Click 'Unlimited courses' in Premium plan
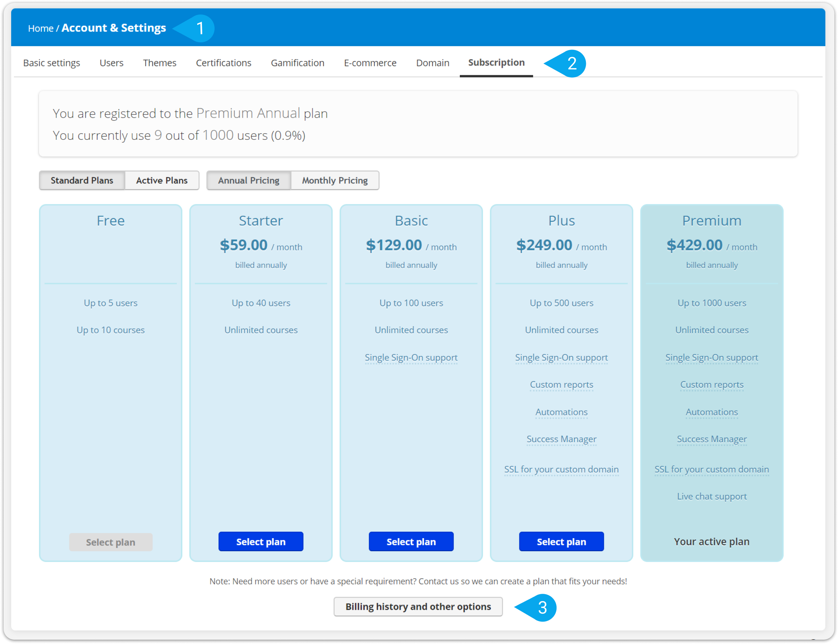 tap(712, 330)
